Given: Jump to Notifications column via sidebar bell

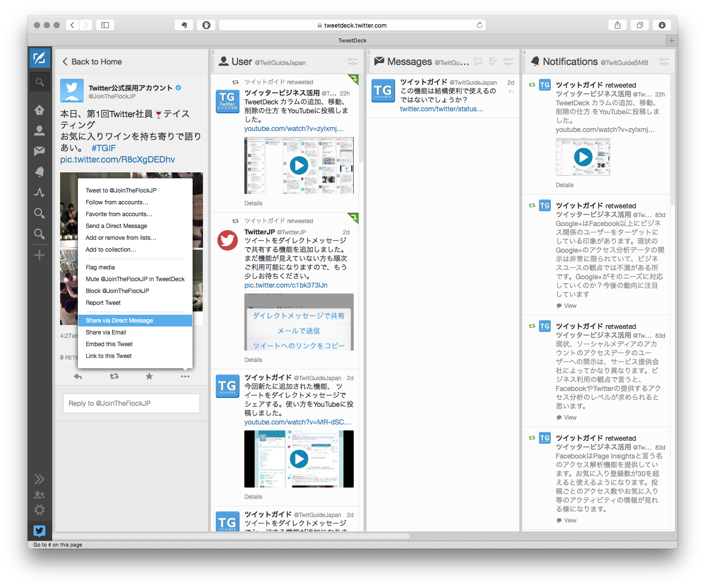Looking at the screenshot, I should (x=39, y=171).
